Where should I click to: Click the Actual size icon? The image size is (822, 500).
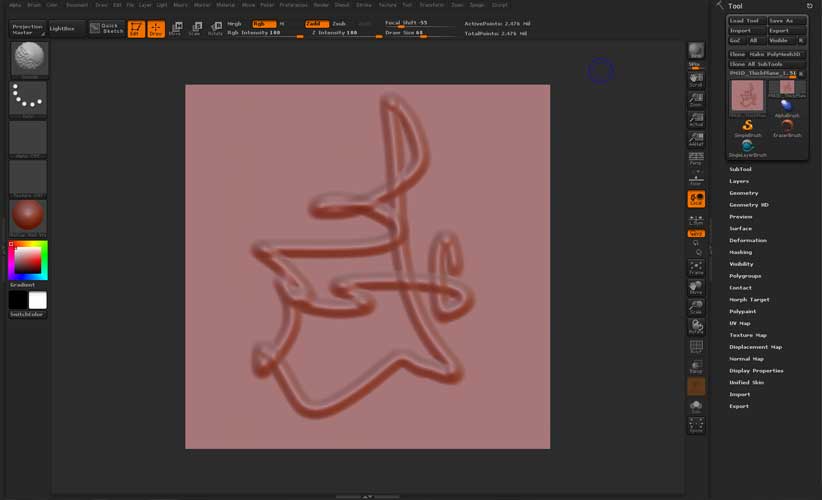click(696, 120)
